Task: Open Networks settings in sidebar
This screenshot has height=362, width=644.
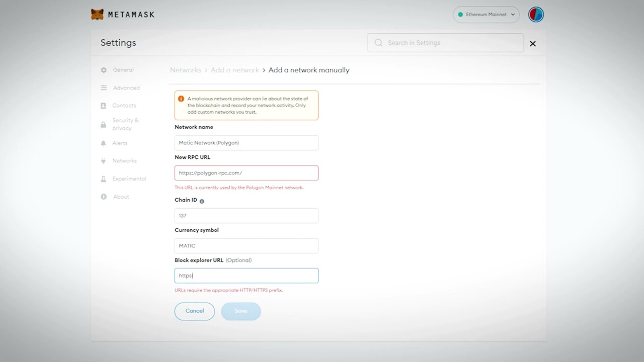Action: 124,161
